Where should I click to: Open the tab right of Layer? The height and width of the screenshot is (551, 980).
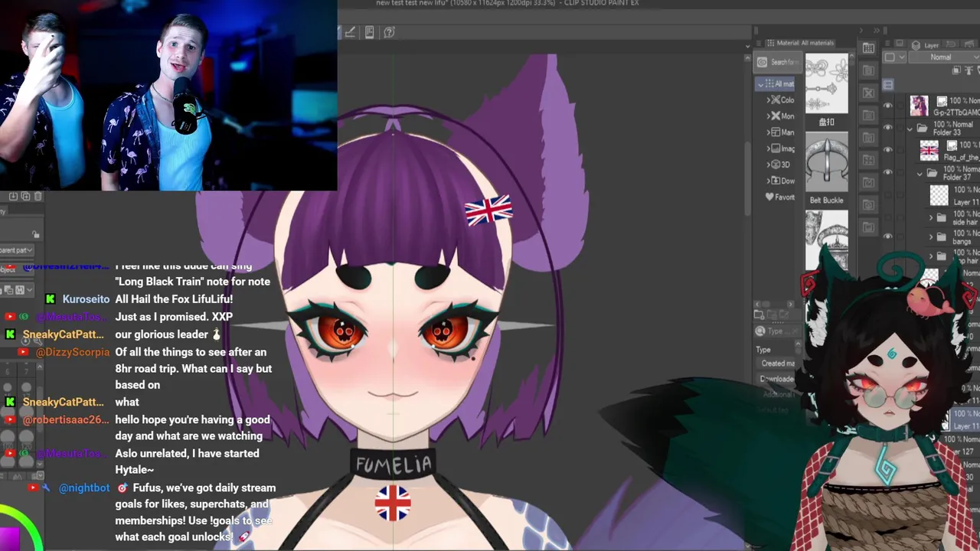(x=952, y=45)
